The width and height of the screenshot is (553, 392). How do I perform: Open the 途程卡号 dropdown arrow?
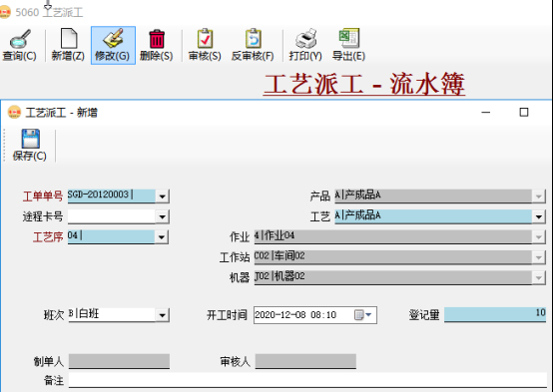coord(163,216)
